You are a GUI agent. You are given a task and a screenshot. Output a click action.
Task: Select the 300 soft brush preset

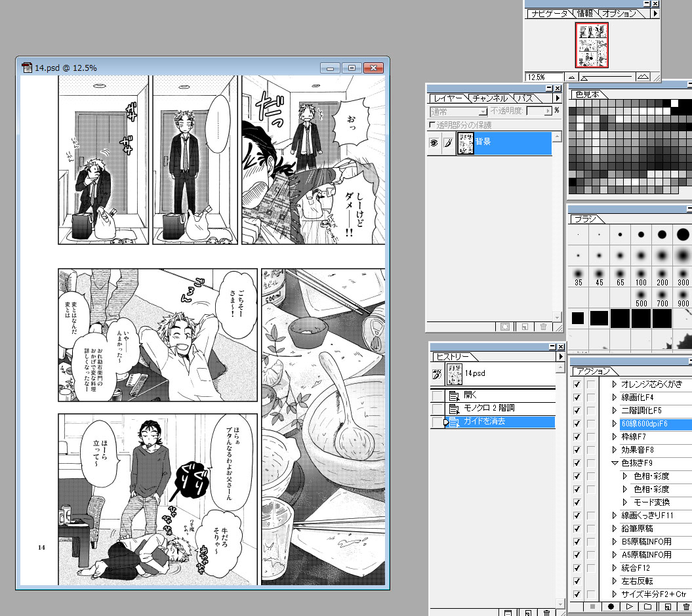[x=683, y=276]
